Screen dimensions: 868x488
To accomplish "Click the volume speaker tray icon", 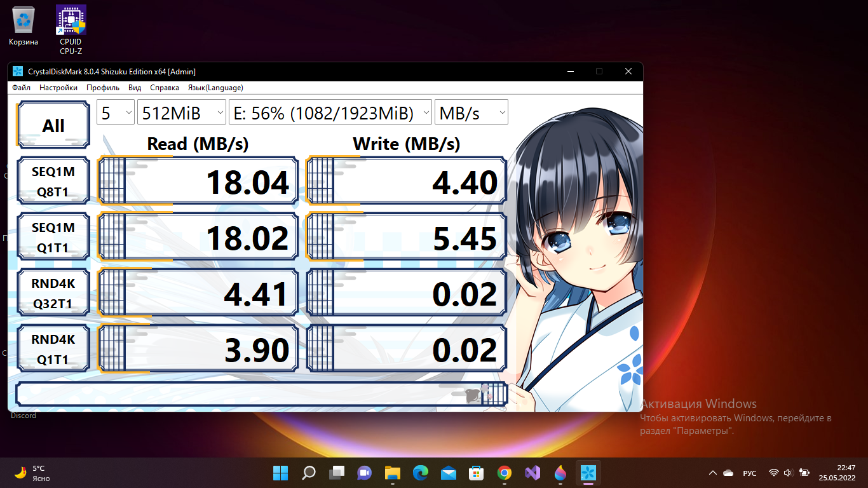I will (x=789, y=473).
